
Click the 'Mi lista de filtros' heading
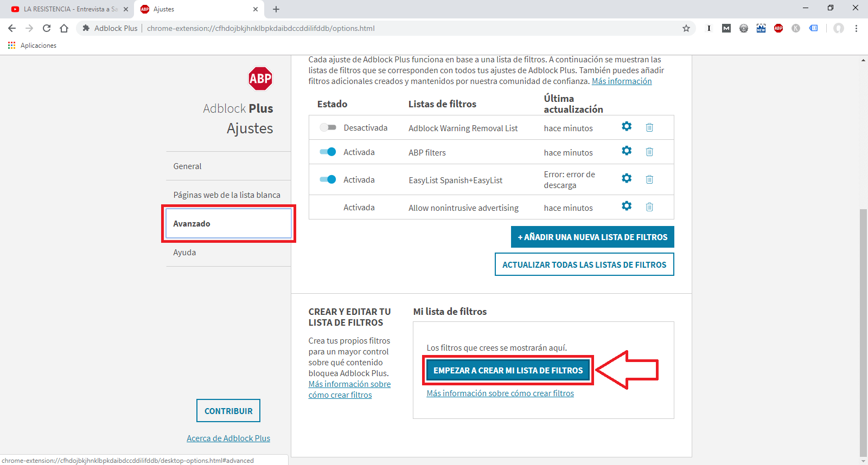pyautogui.click(x=450, y=311)
